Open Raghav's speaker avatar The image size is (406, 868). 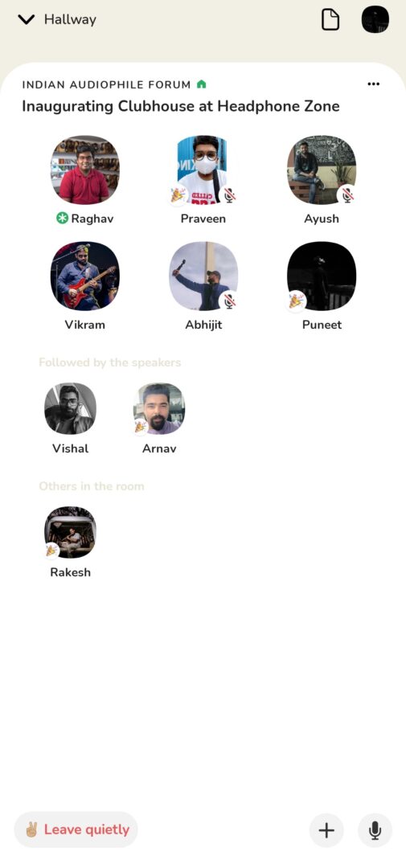[x=84, y=170]
